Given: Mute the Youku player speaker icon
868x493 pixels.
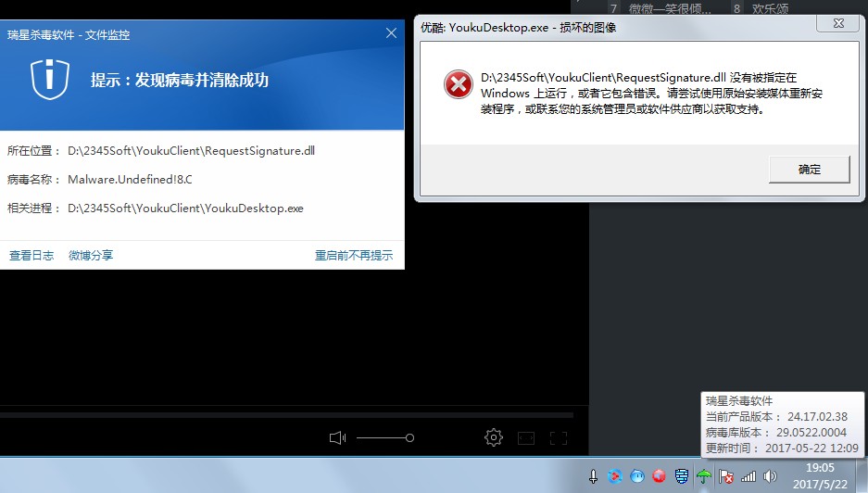Looking at the screenshot, I should [338, 438].
